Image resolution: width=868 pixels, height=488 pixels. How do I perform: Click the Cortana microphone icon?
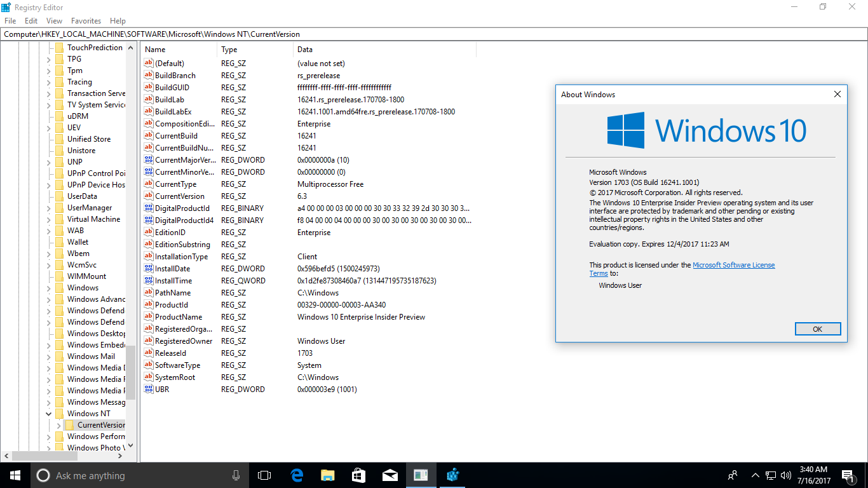click(236, 475)
